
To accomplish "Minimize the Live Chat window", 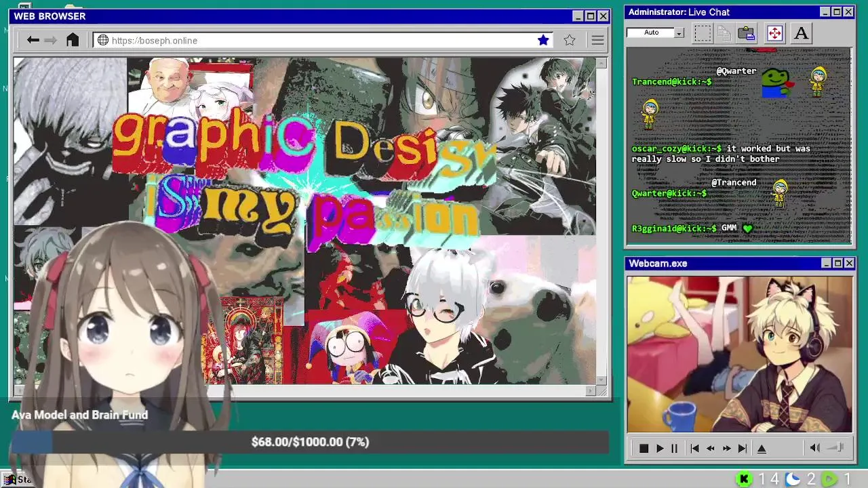I will 825,12.
